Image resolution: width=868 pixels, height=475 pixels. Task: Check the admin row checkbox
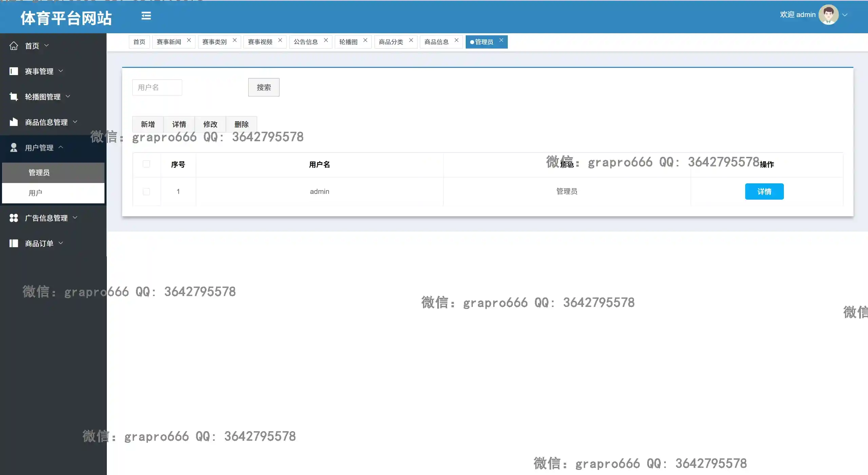click(147, 192)
